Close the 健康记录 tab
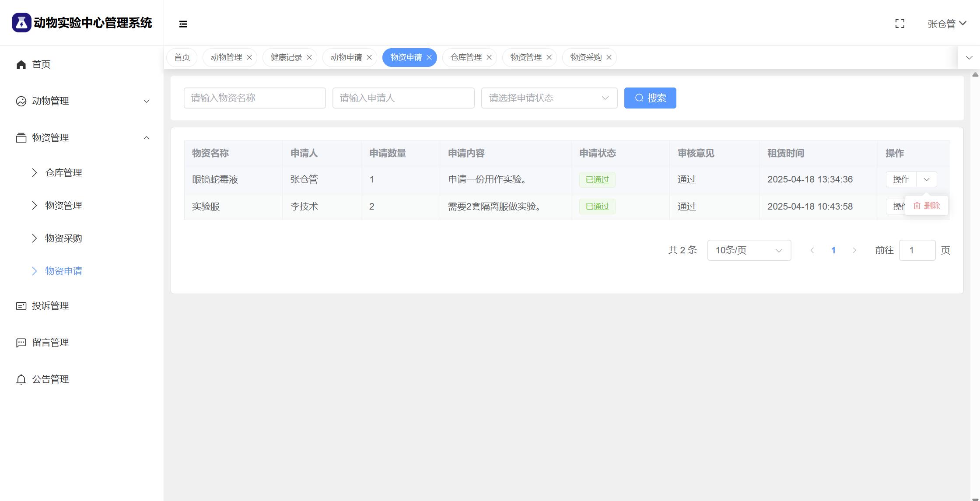The width and height of the screenshot is (980, 501). 309,57
